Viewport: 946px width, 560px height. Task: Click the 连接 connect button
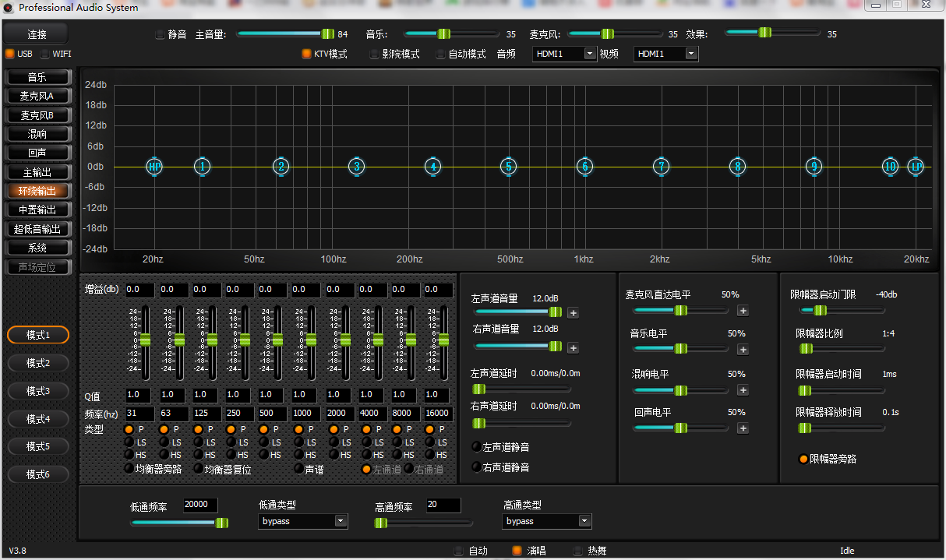tap(37, 34)
